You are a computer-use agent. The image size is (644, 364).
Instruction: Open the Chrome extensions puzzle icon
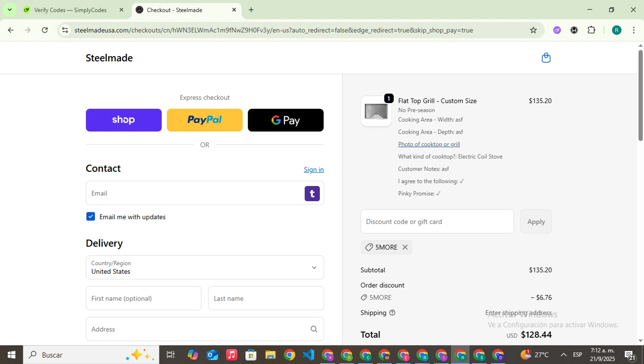[591, 30]
